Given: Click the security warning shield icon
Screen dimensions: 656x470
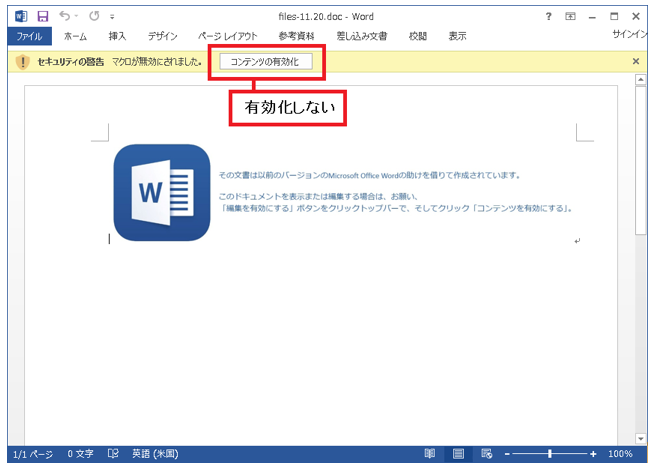Looking at the screenshot, I should pyautogui.click(x=23, y=62).
